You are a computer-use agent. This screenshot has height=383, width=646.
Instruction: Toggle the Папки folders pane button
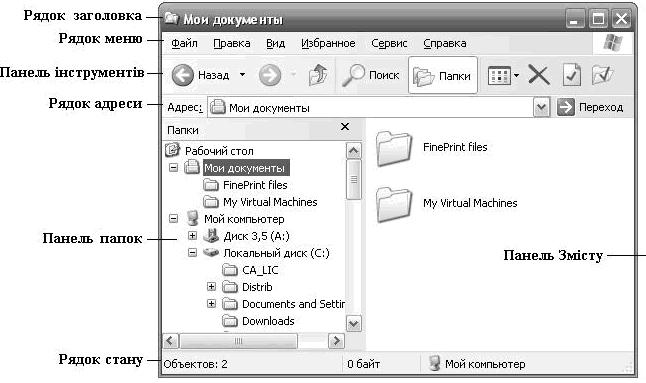[x=442, y=75]
